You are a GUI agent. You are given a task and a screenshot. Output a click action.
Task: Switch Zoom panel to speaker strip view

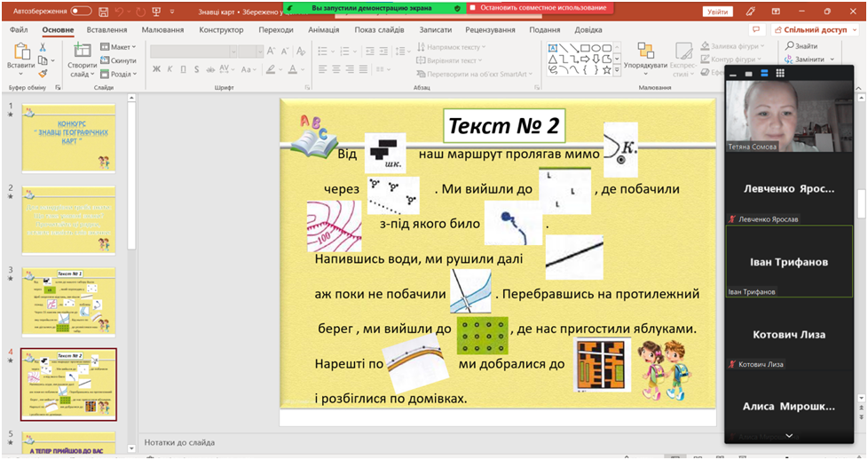click(764, 73)
